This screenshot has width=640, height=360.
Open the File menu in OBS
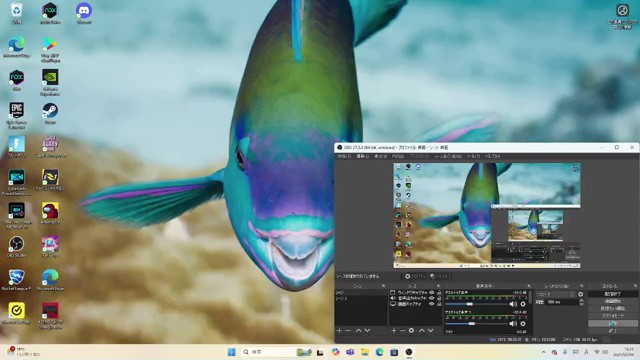344,156
